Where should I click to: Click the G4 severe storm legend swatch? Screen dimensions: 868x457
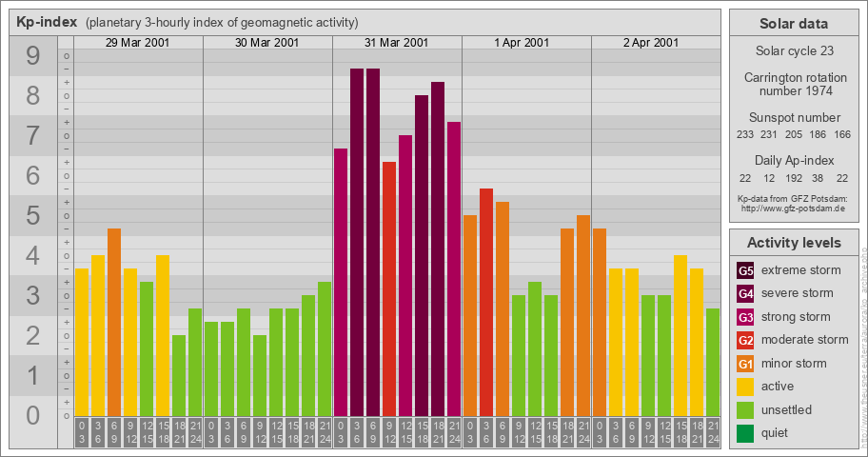pos(745,293)
